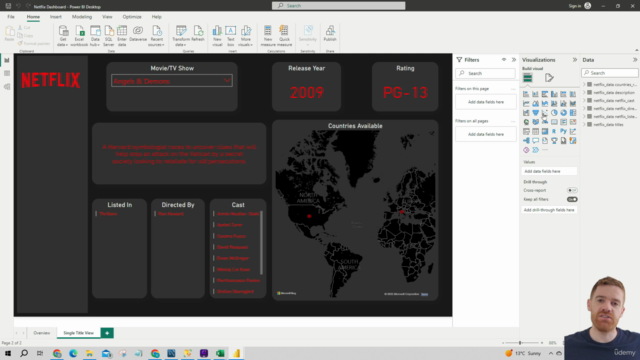This screenshot has width=640, height=360.
Task: Select the table visual icon
Action: (x=536, y=131)
